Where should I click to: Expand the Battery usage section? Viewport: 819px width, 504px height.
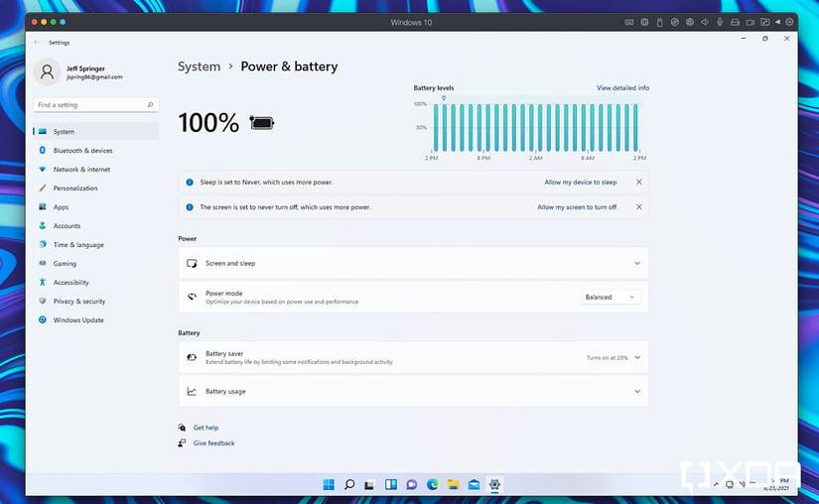414,391
